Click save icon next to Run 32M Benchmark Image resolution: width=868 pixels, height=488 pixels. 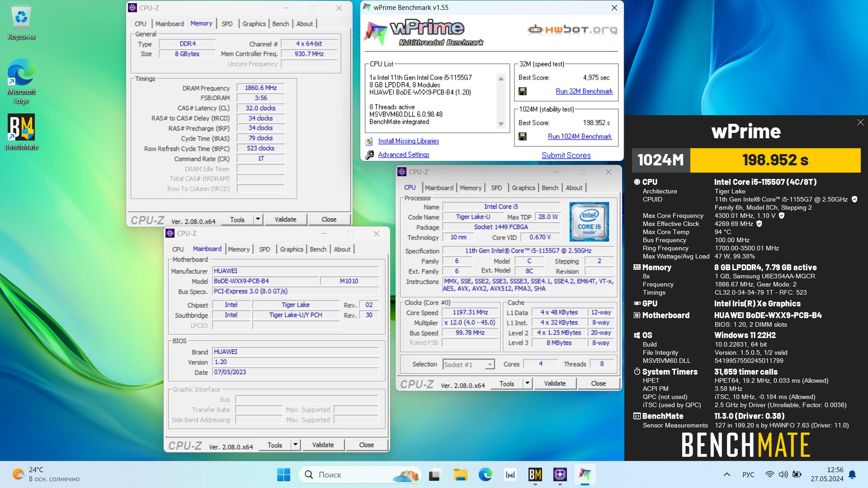tap(522, 91)
